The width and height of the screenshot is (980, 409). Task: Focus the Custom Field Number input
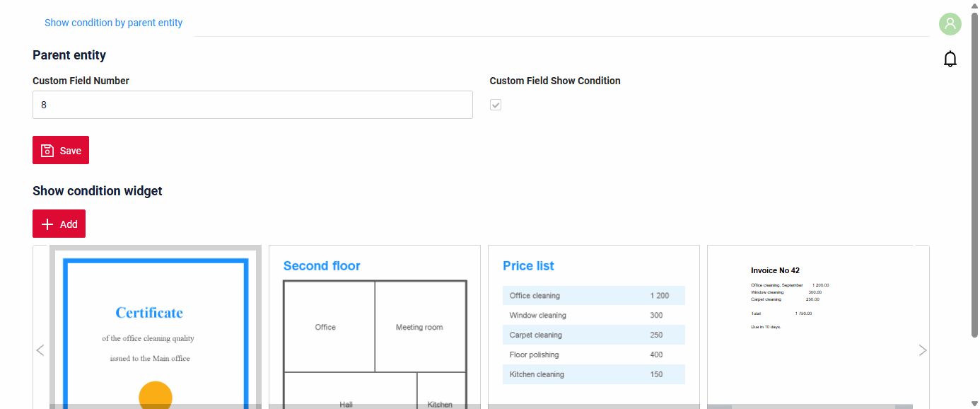tap(252, 105)
